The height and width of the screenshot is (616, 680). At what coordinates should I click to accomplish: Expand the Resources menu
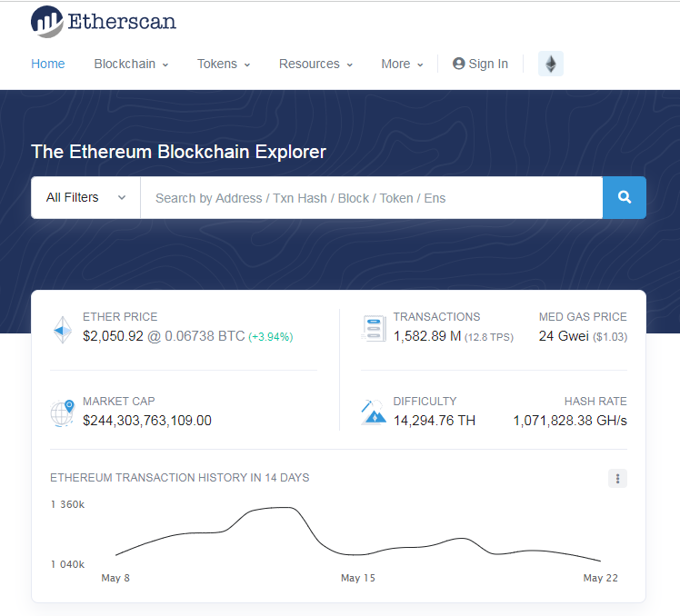(315, 64)
